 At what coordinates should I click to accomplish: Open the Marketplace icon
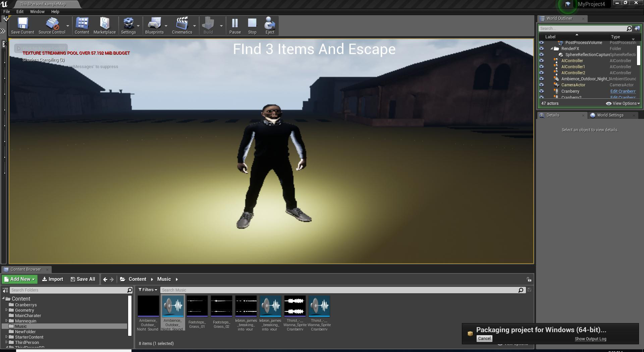pyautogui.click(x=104, y=26)
